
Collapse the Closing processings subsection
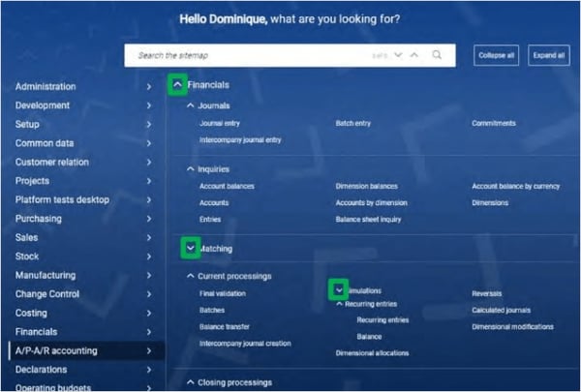[190, 382]
